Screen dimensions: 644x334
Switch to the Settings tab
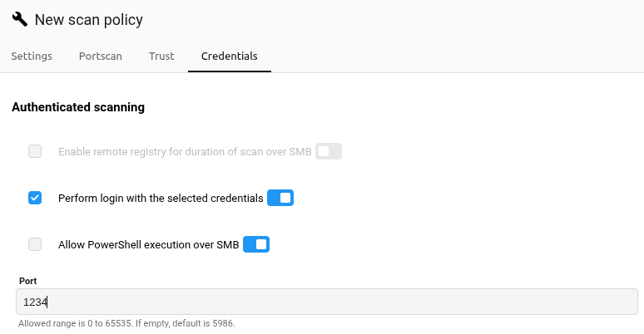coord(32,56)
